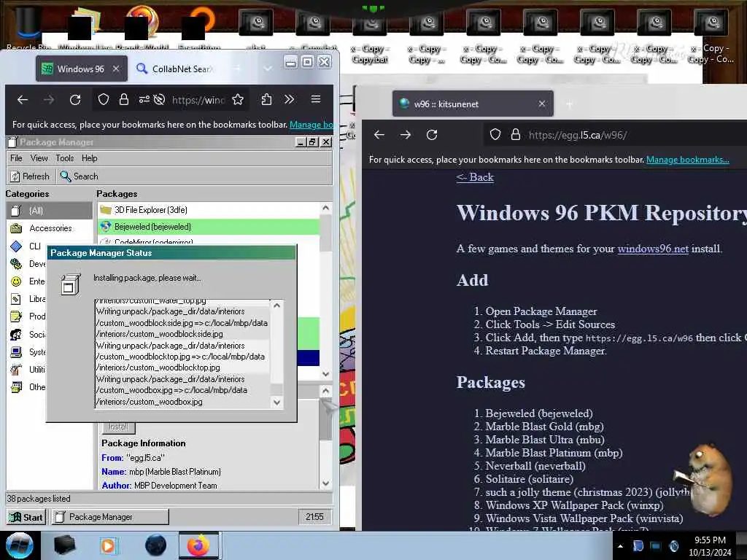The image size is (747, 560).
Task: Select the CLI category icon
Action: pyautogui.click(x=16, y=246)
